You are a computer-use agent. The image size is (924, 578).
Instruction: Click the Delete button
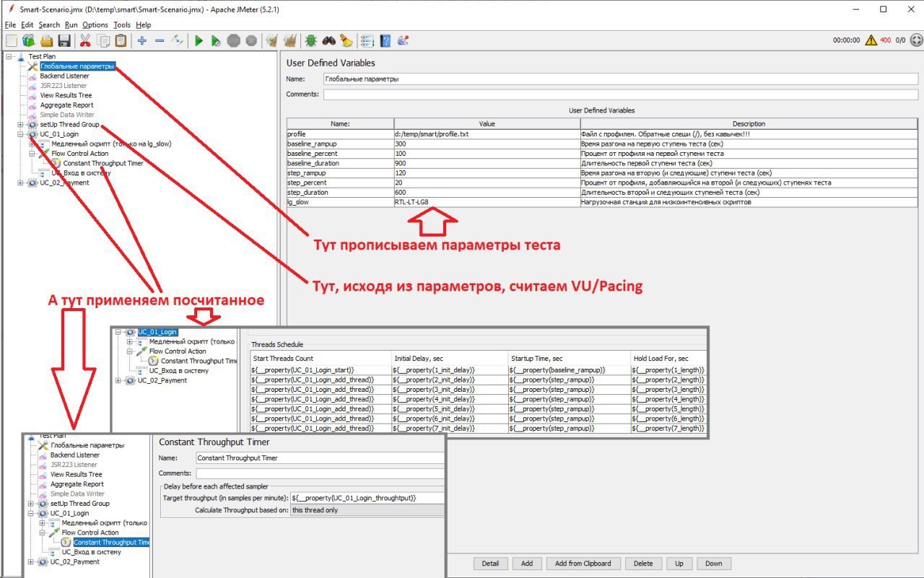[643, 564]
